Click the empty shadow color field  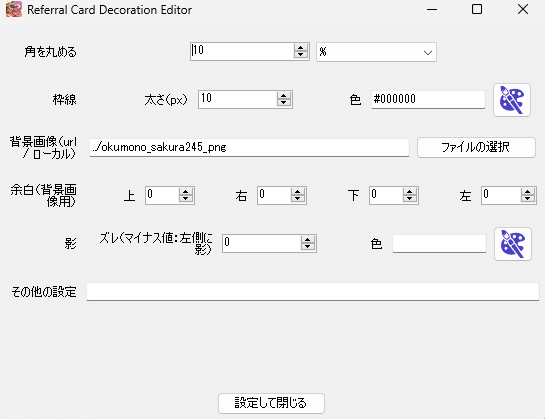click(x=439, y=243)
